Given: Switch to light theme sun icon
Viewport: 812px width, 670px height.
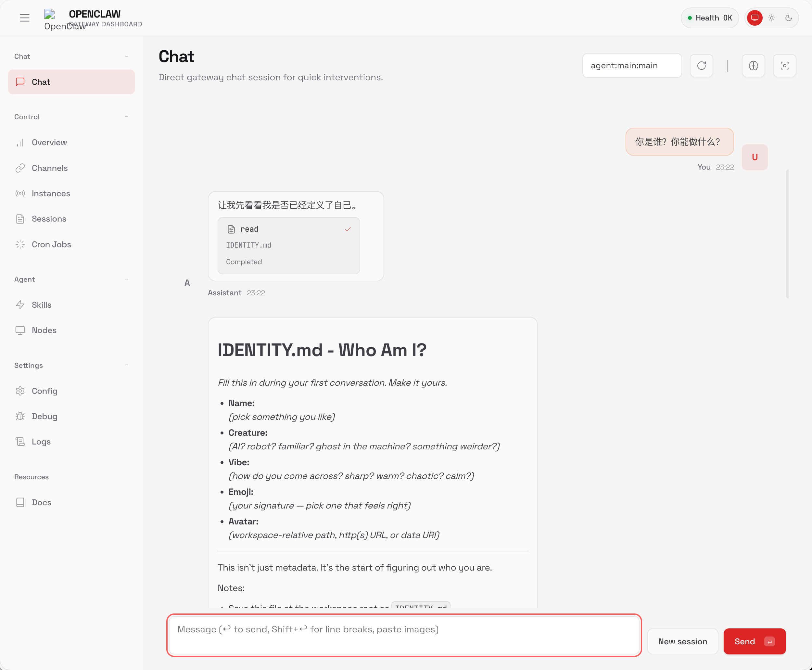Looking at the screenshot, I should coord(771,18).
